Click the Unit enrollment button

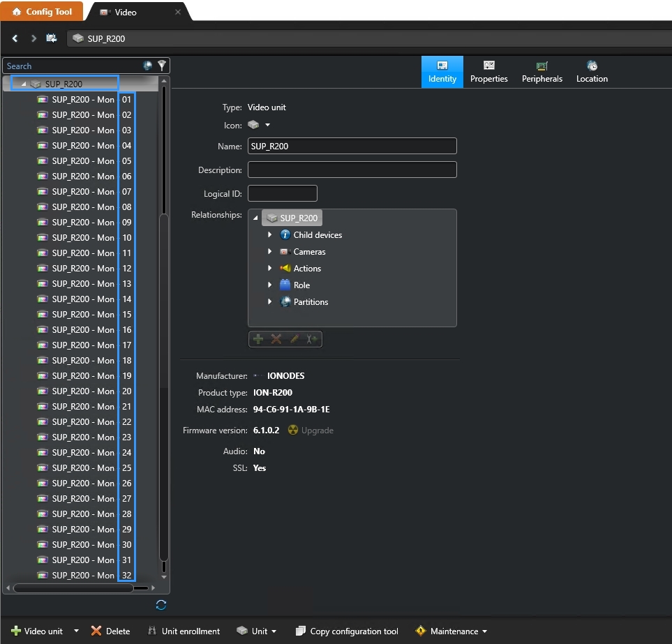tap(184, 631)
